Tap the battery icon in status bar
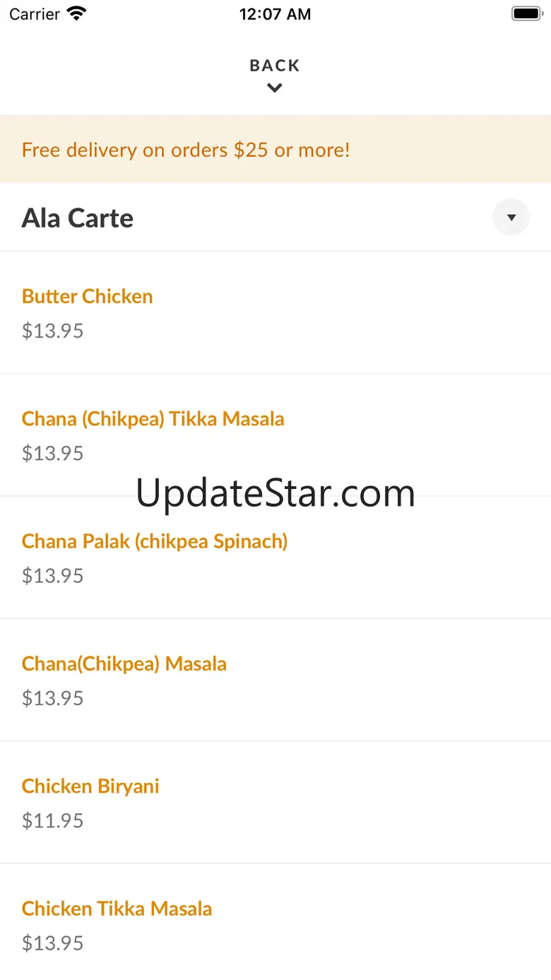551x980 pixels. [526, 13]
